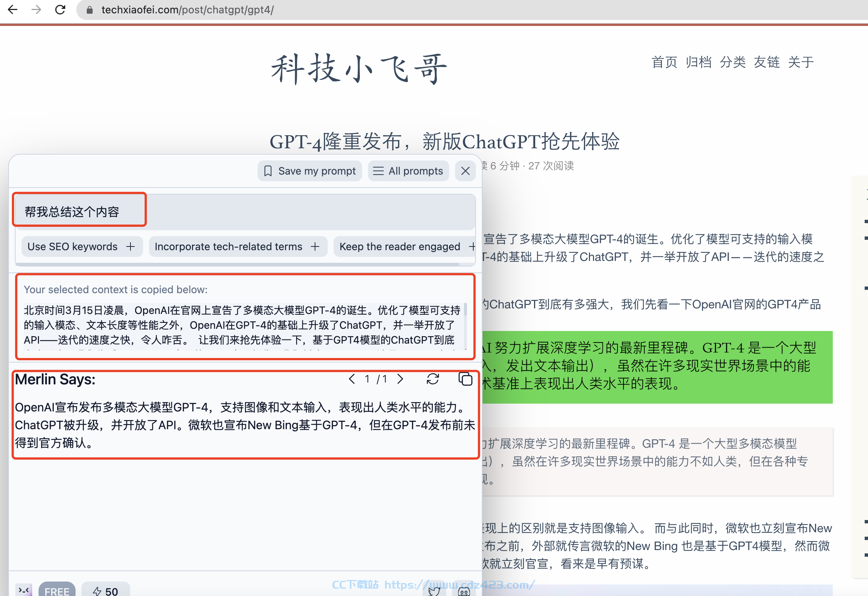Reload the current page
This screenshot has width=868, height=596.
60,10
